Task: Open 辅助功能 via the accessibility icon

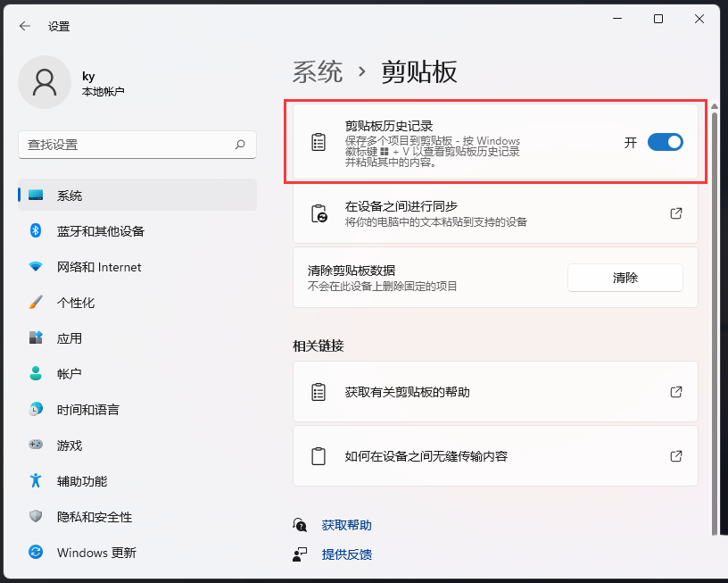Action: 35,481
